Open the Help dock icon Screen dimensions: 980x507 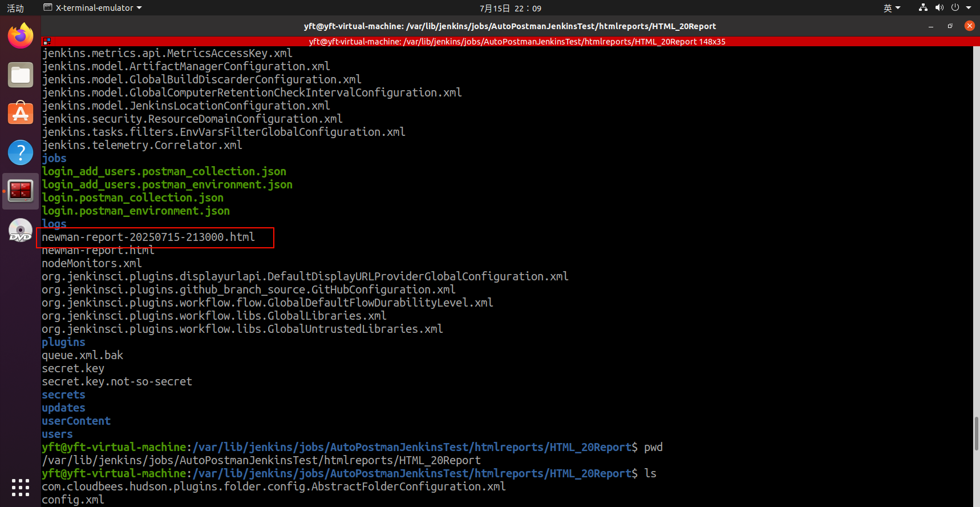(21, 152)
